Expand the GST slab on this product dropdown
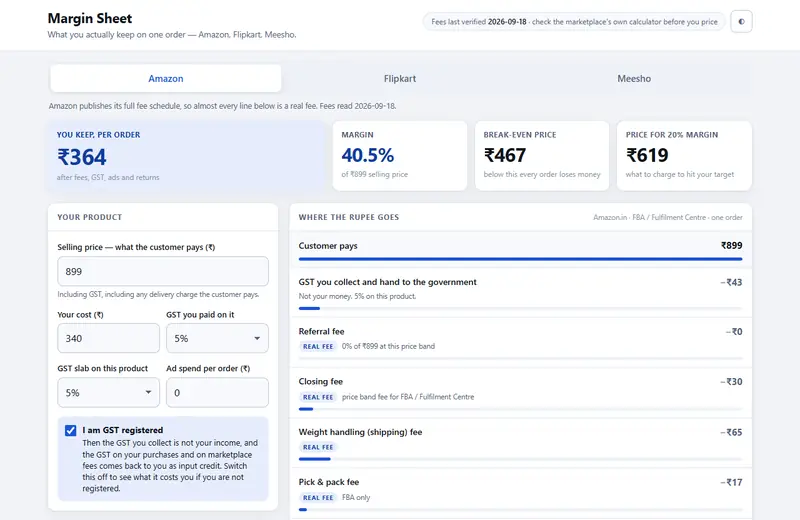The width and height of the screenshot is (800, 520). tap(108, 392)
